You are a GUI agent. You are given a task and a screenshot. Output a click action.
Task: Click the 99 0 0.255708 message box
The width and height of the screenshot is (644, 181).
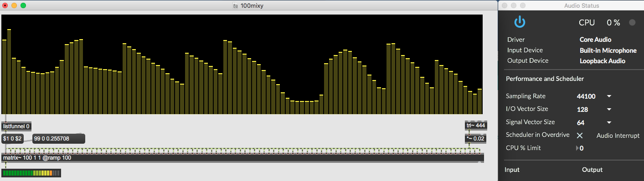pyautogui.click(x=59, y=138)
